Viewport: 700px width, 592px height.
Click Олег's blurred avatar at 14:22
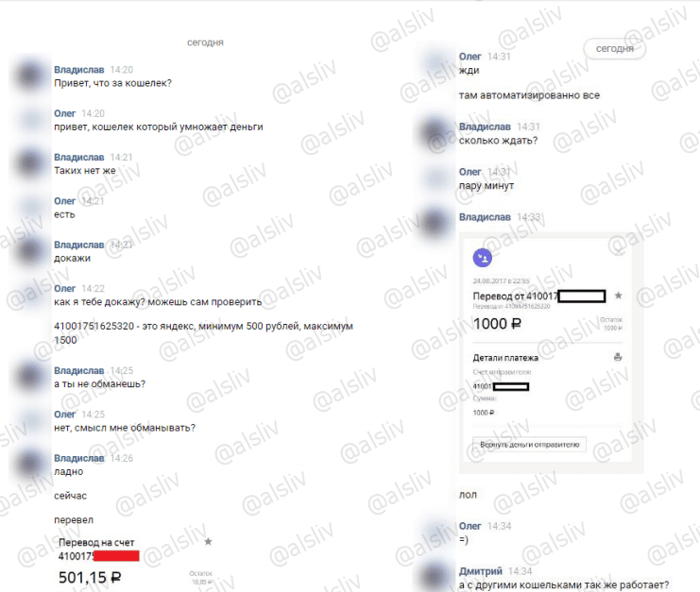30,294
